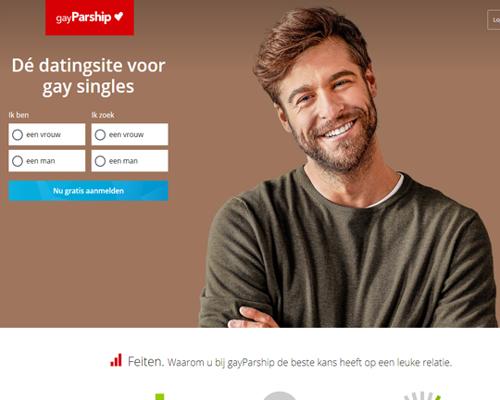Select 'een vrouw' radio under Ik ben
500x400 pixels.
(x=17, y=135)
